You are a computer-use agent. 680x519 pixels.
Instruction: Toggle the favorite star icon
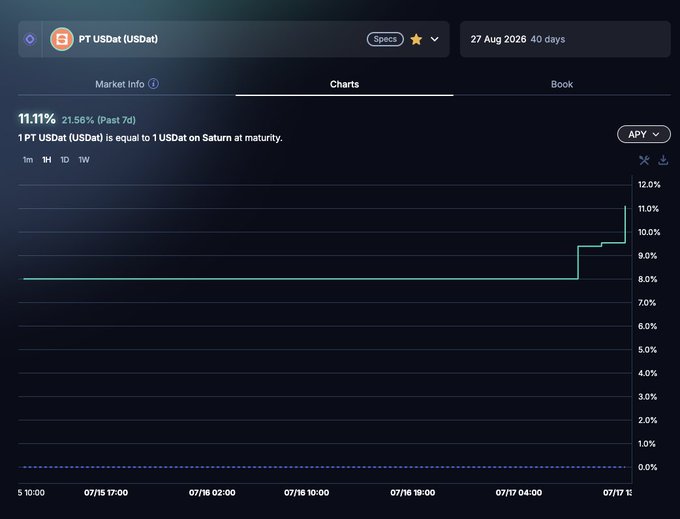tap(416, 39)
